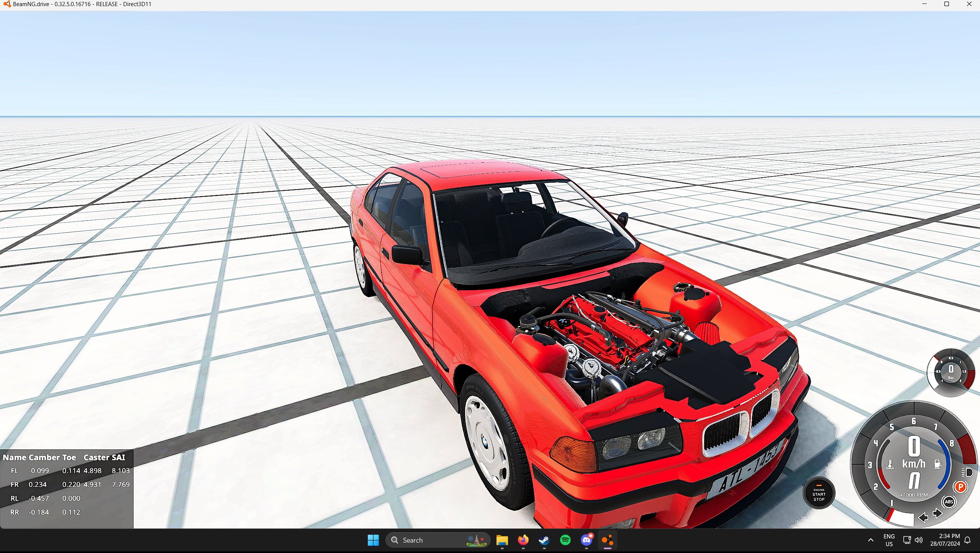Image resolution: width=980 pixels, height=553 pixels.
Task: Click the headlight indicator icon
Action: pos(967,472)
